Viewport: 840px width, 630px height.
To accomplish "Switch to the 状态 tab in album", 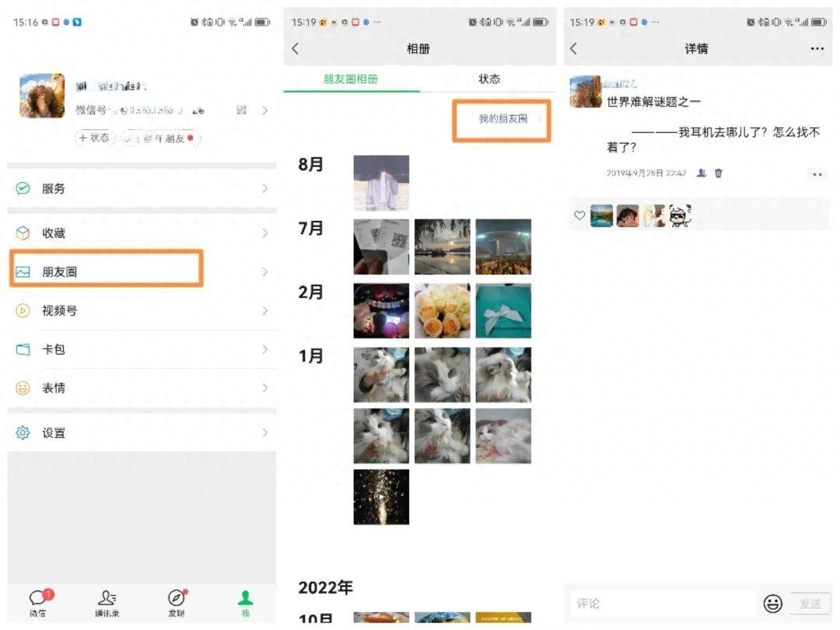I will coord(489,79).
